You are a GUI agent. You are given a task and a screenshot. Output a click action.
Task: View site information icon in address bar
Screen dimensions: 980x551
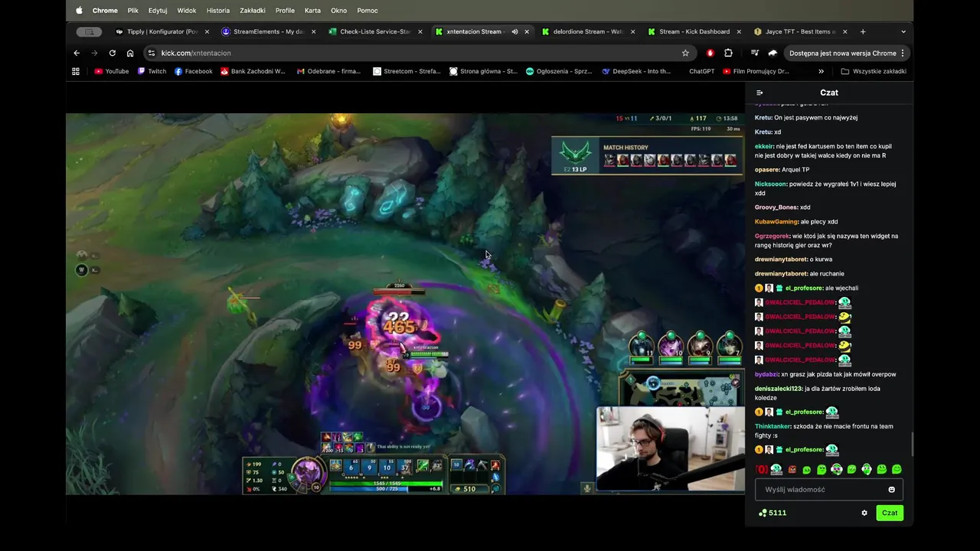152,53
